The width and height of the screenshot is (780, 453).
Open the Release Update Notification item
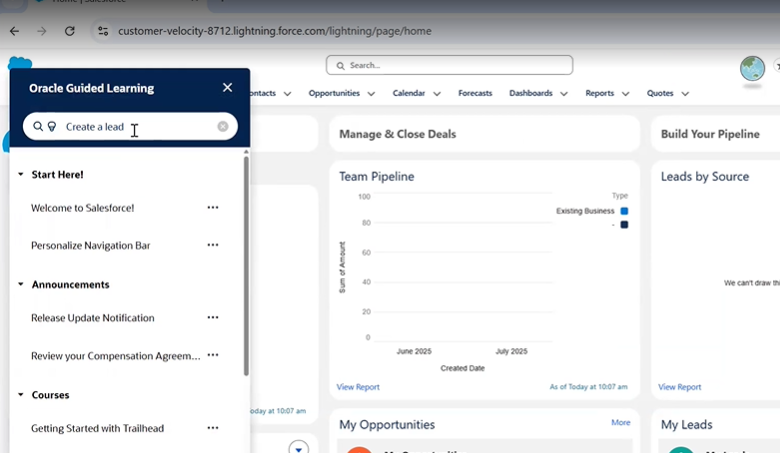pyautogui.click(x=93, y=318)
